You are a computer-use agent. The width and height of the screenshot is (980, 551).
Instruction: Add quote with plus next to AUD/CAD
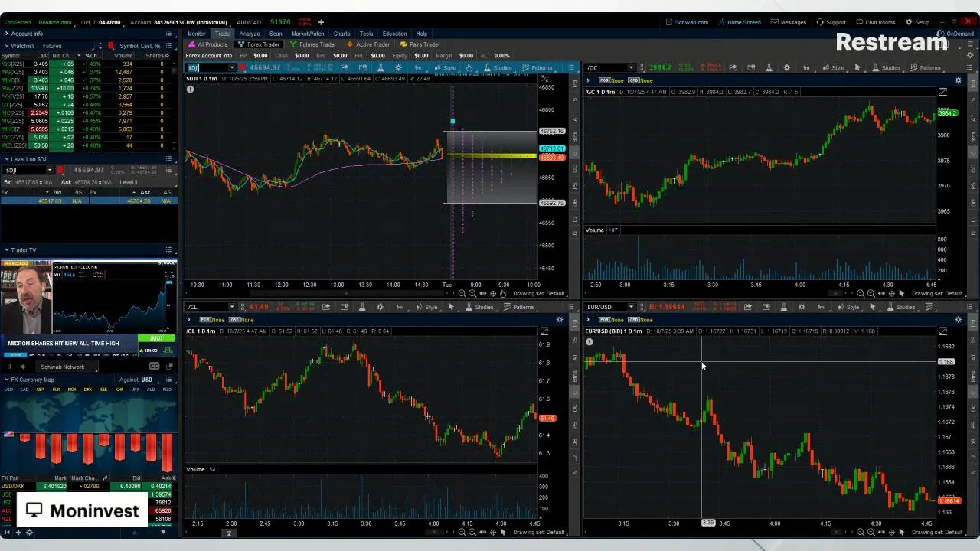(x=321, y=22)
